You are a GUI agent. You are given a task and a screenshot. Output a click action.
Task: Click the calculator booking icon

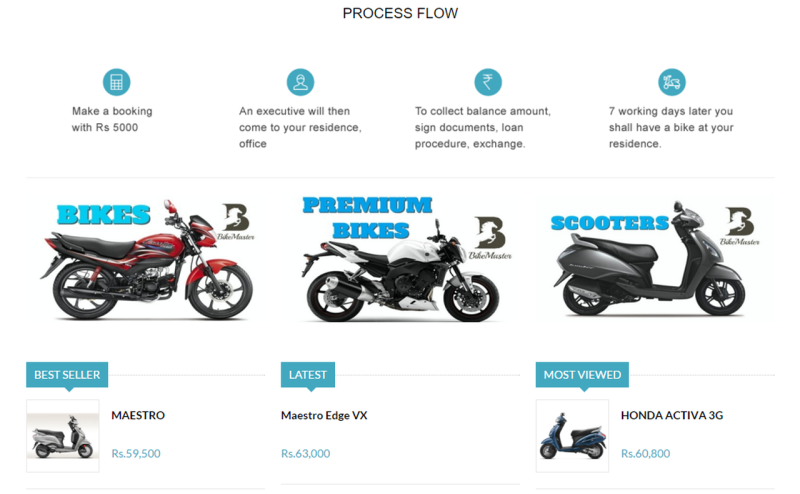coord(116,82)
